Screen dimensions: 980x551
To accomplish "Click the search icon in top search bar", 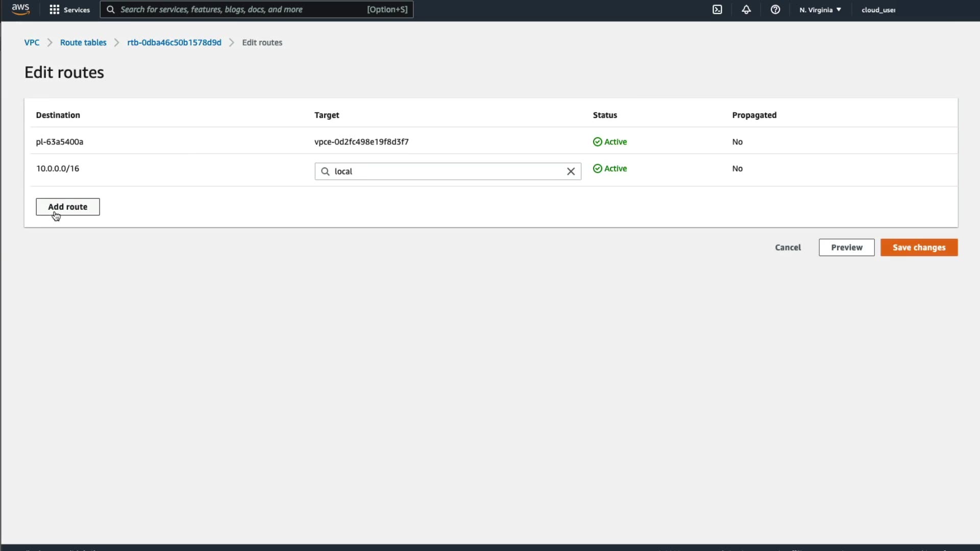I will click(110, 10).
